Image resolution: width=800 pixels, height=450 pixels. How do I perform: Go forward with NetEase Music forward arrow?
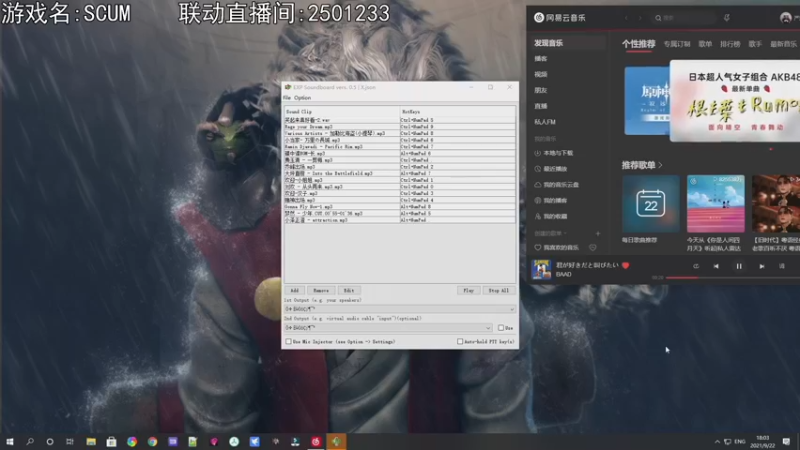coord(640,18)
